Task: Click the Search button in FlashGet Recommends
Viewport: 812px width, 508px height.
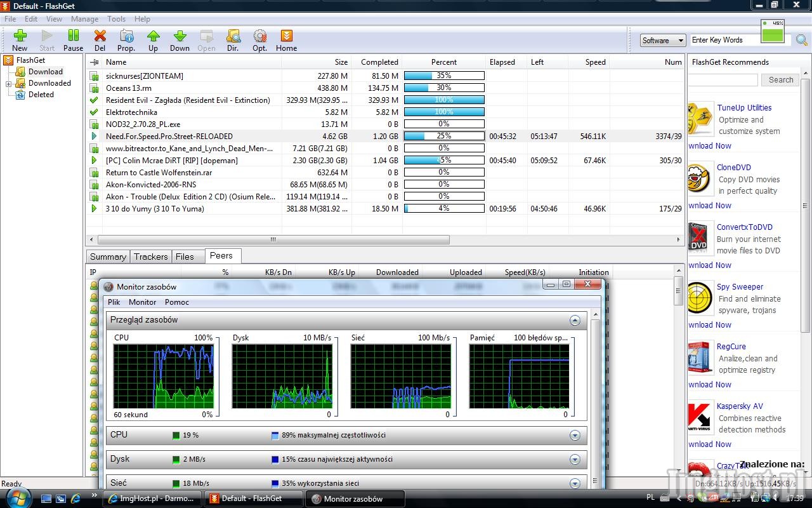Action: tap(781, 80)
